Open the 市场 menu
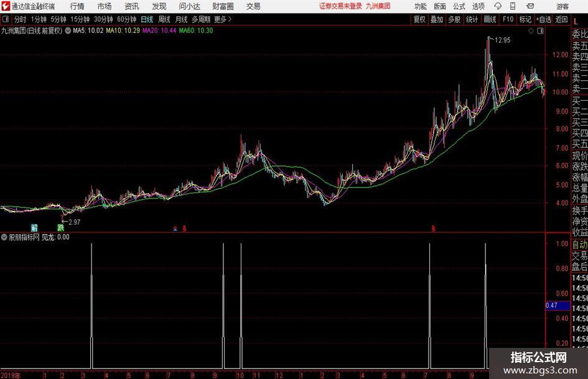The height and width of the screenshot is (379, 588). [x=105, y=6]
